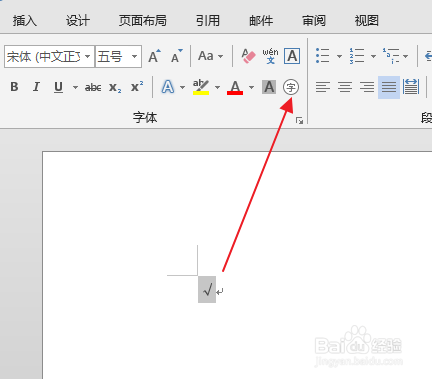Open numbering library dropdown arrow
Image resolution: width=432 pixels, height=379 pixels.
click(x=373, y=56)
